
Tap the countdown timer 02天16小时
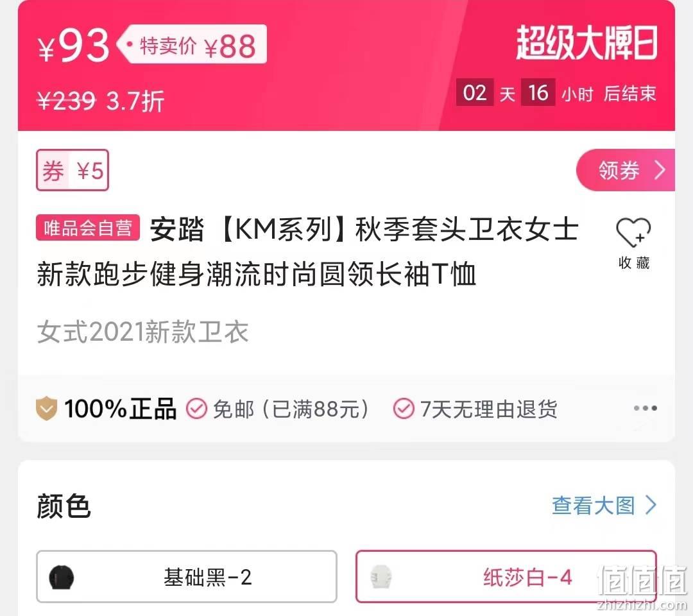[525, 93]
